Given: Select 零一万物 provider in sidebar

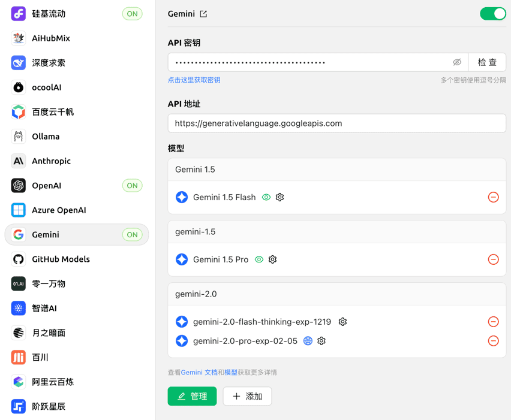Looking at the screenshot, I should click(x=77, y=284).
